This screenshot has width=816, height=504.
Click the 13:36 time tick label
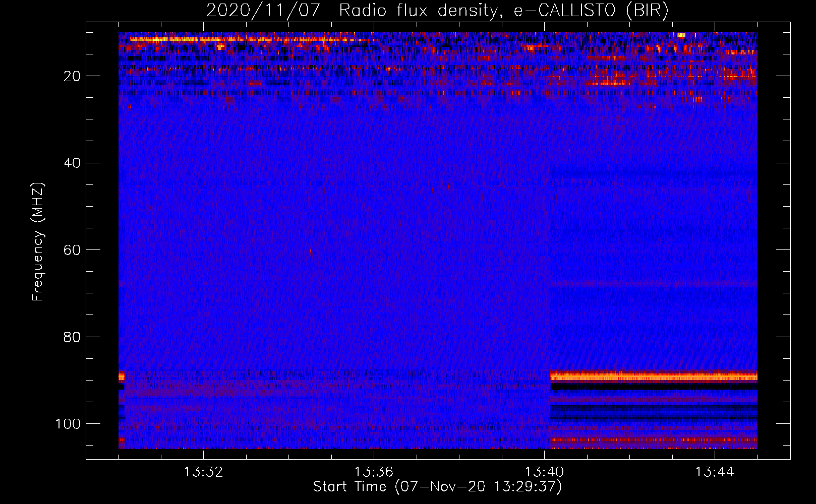tap(374, 472)
